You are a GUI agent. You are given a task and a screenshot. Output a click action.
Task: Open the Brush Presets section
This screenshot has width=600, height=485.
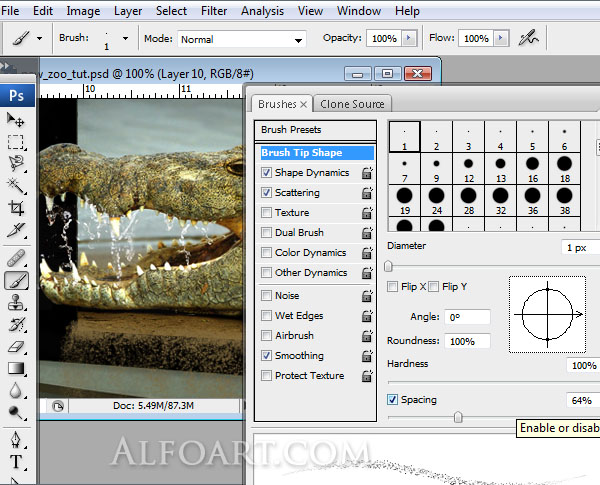click(316, 130)
